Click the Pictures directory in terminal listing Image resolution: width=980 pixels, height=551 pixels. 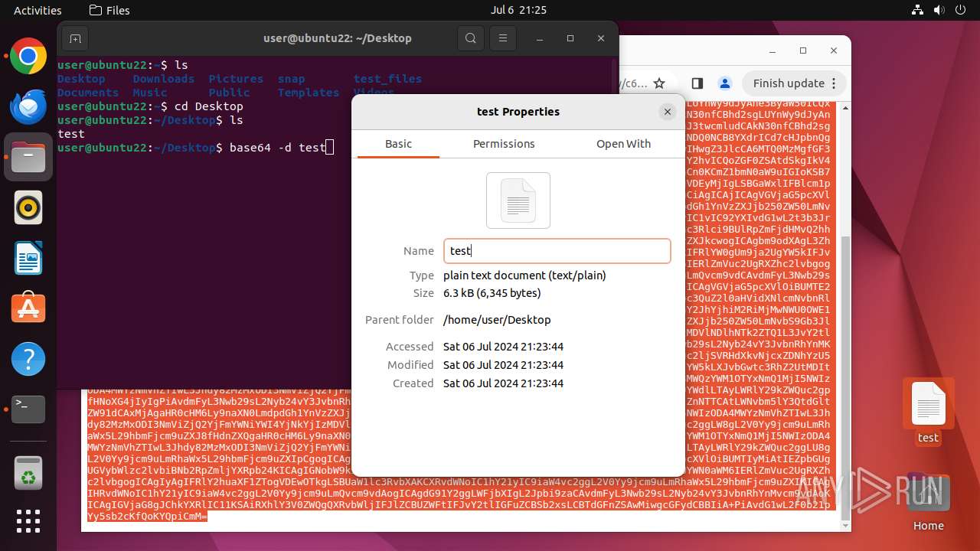[x=236, y=79]
